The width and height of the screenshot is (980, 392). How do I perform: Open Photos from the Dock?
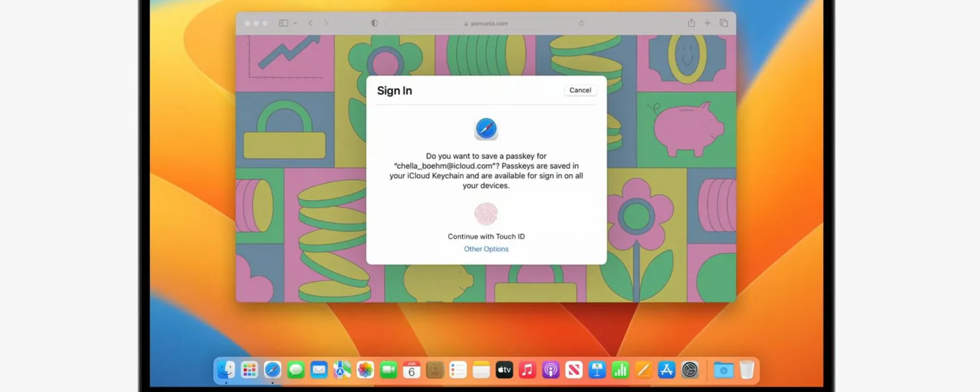pyautogui.click(x=365, y=370)
